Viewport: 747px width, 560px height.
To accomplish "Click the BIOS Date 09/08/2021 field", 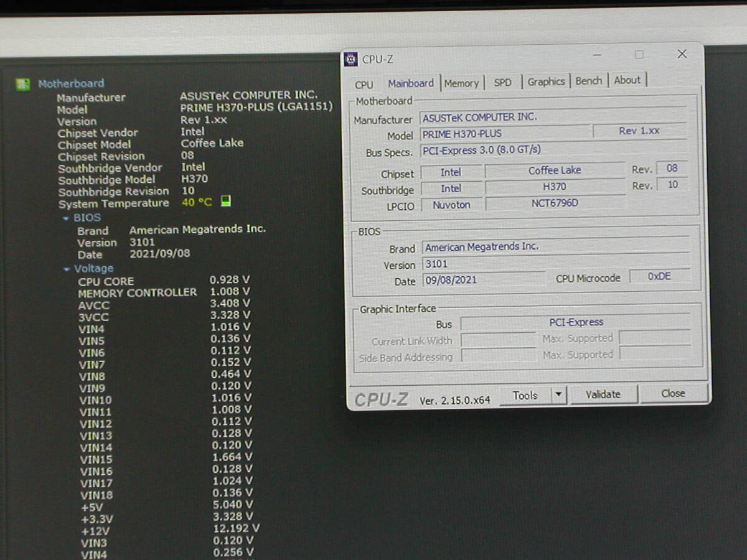I will coord(484,280).
